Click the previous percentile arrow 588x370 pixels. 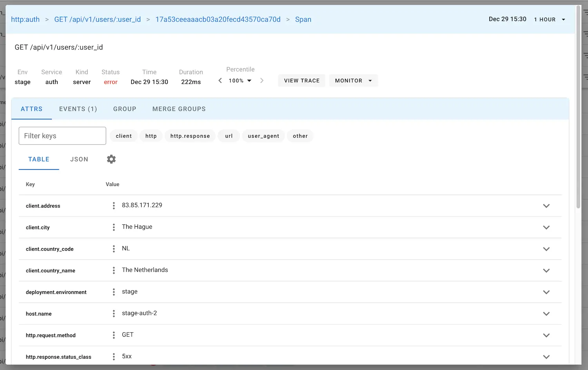pos(220,81)
